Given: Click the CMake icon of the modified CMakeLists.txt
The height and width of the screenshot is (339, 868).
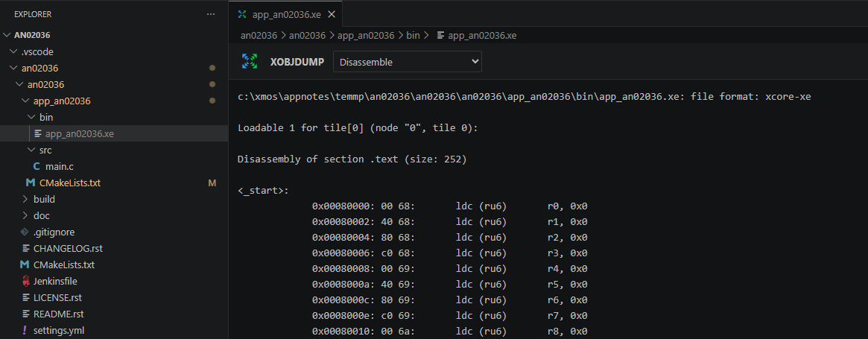Looking at the screenshot, I should pos(30,183).
